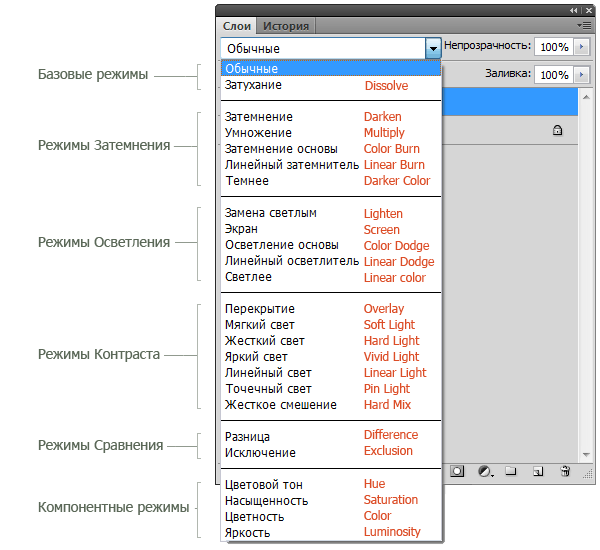
Task: Choose Экран blend mode
Action: [331, 229]
